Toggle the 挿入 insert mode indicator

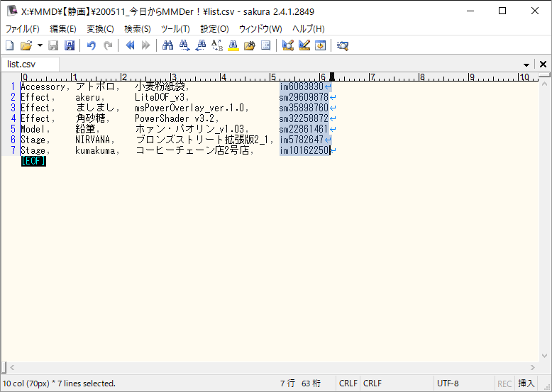[526, 383]
